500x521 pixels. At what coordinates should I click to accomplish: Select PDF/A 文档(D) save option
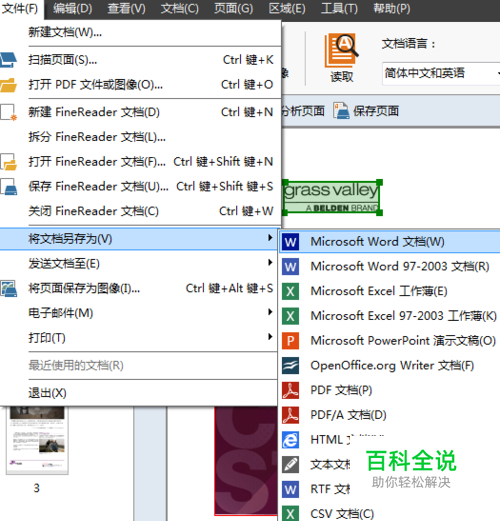click(x=389, y=415)
